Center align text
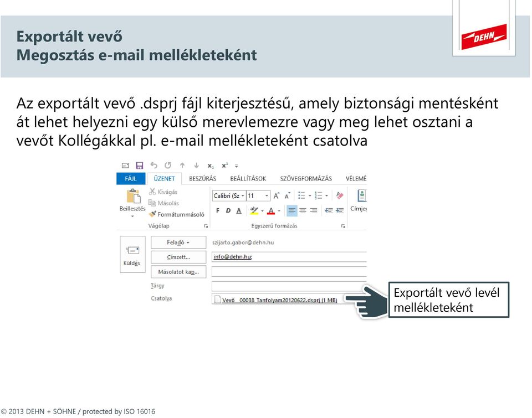This screenshot has width=532, height=418. 303,210
